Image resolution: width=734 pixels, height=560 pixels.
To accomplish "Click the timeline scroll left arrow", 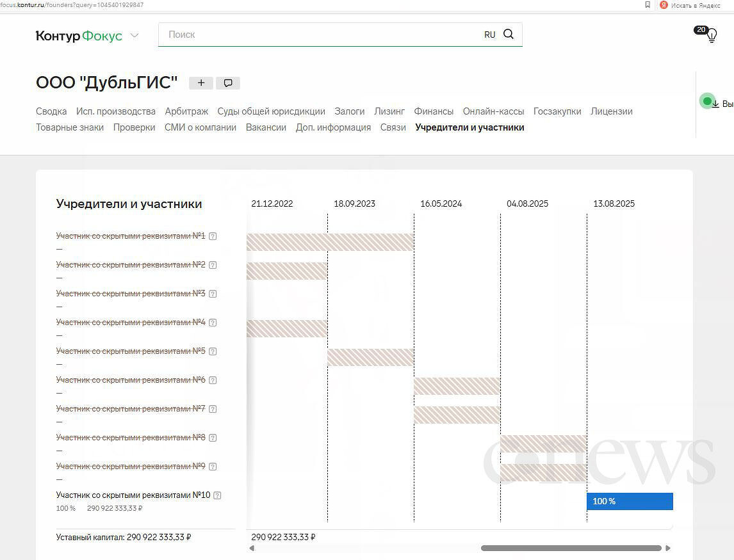I will click(x=252, y=548).
